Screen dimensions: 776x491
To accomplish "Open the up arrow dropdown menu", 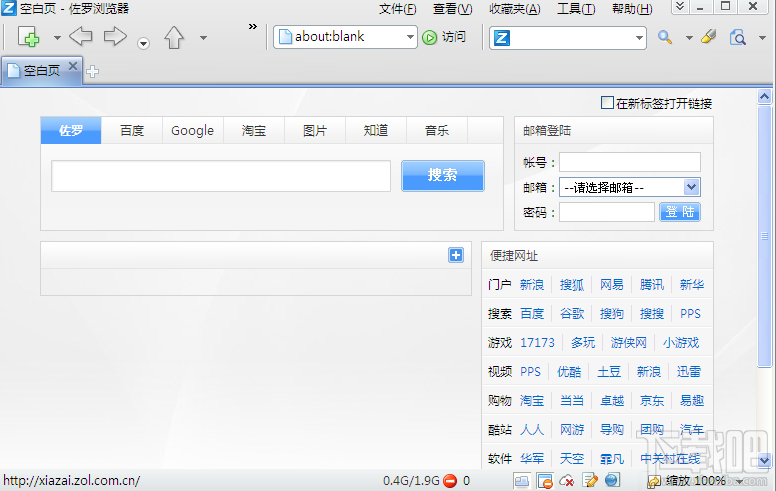I will click(203, 38).
